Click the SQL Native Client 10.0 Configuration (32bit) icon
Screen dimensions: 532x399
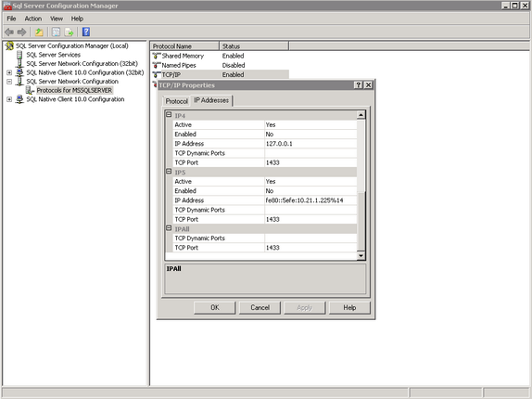(19, 72)
